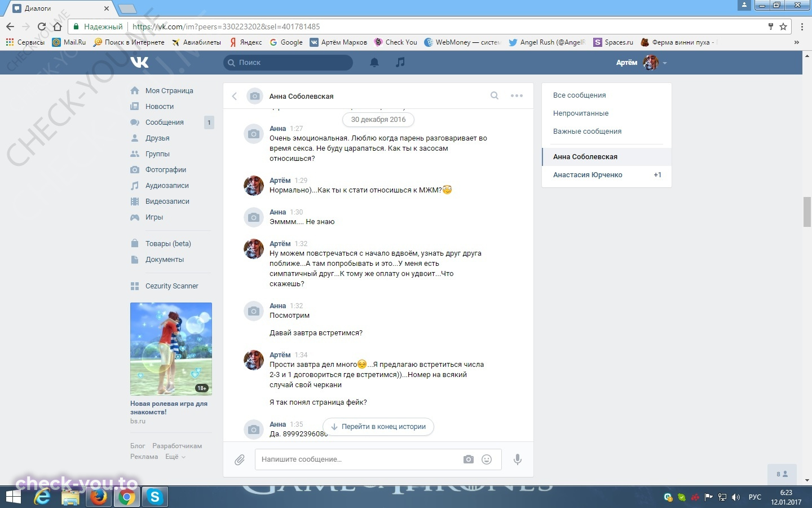Open Новая ролевая игра для знакомств ad link

(169, 408)
